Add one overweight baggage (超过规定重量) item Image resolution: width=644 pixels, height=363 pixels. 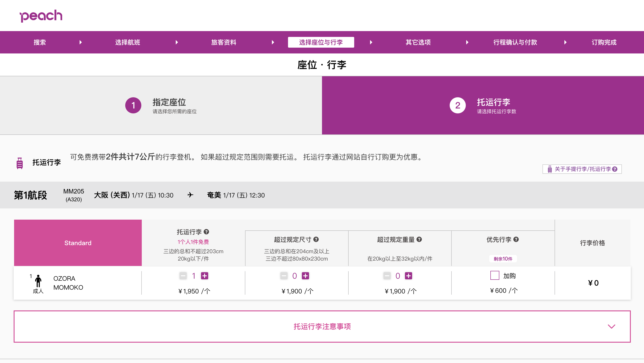[409, 276]
